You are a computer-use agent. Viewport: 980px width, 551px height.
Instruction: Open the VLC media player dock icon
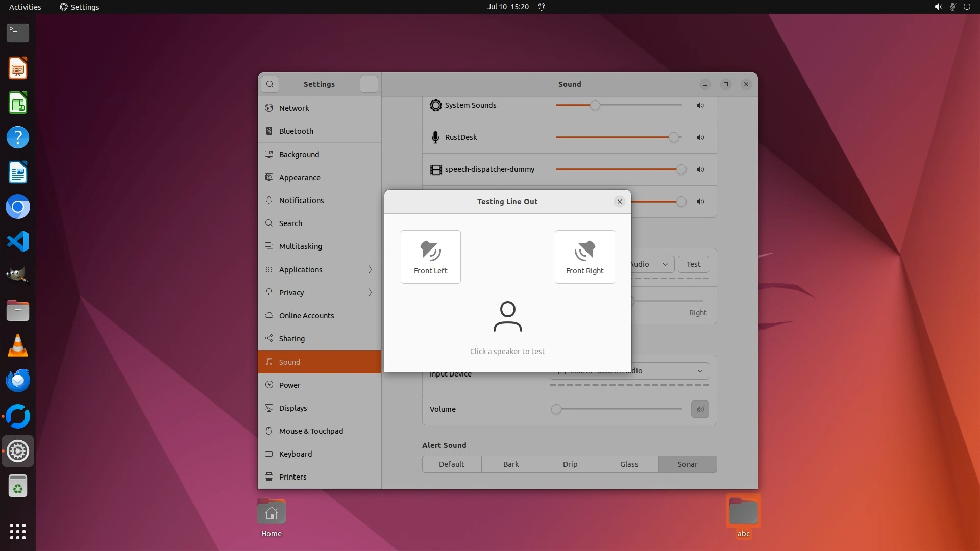tap(18, 346)
